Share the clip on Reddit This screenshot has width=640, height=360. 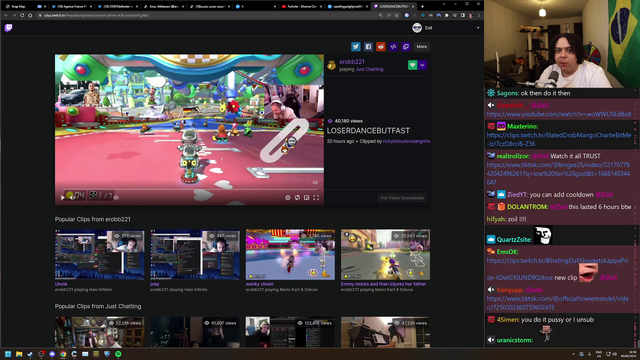[x=381, y=47]
